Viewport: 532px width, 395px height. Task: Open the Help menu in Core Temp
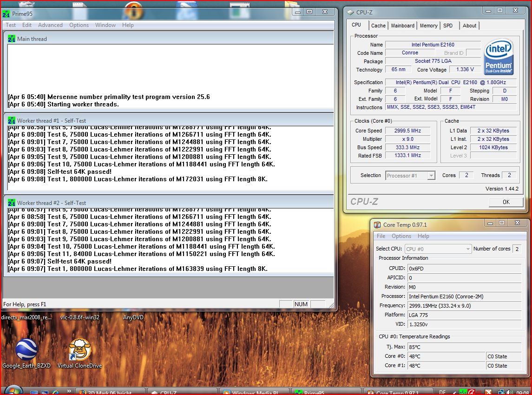[423, 236]
